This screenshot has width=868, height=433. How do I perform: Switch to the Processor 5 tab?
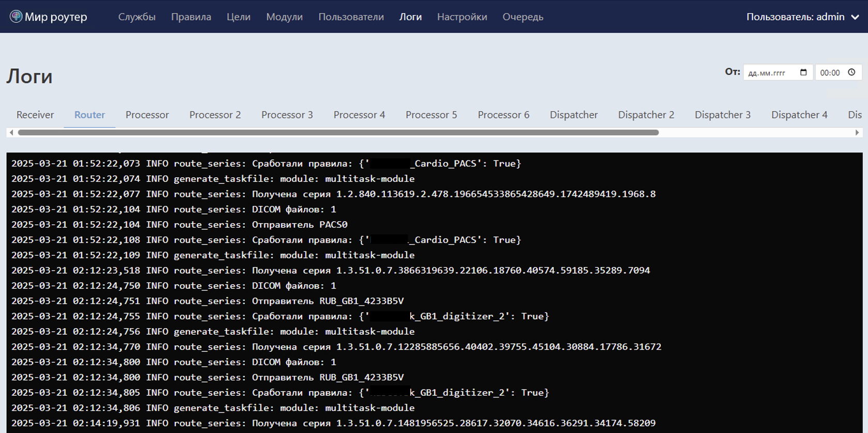click(431, 115)
